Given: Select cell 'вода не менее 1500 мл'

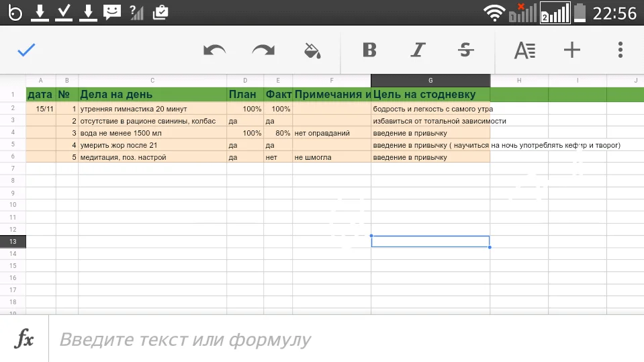Looking at the screenshot, I should point(152,133).
